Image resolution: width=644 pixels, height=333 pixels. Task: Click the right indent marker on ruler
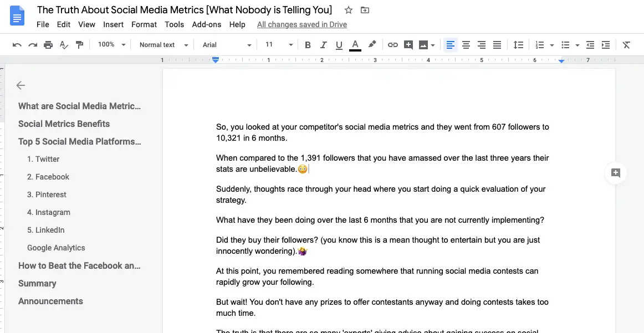tap(561, 61)
